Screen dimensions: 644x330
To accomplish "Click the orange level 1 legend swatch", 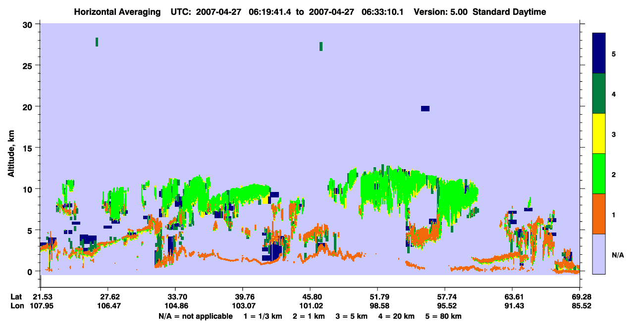I will point(599,214).
